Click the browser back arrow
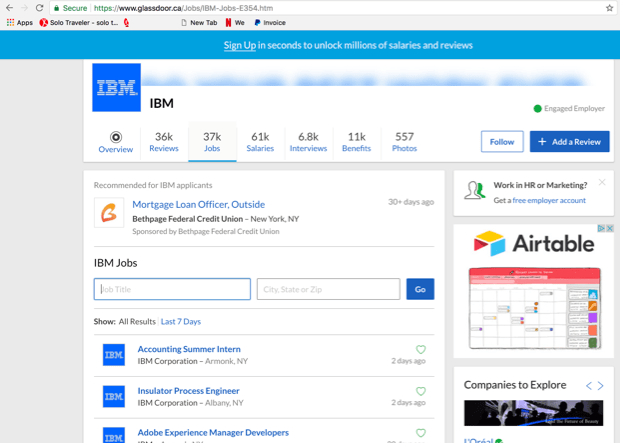 9,8
